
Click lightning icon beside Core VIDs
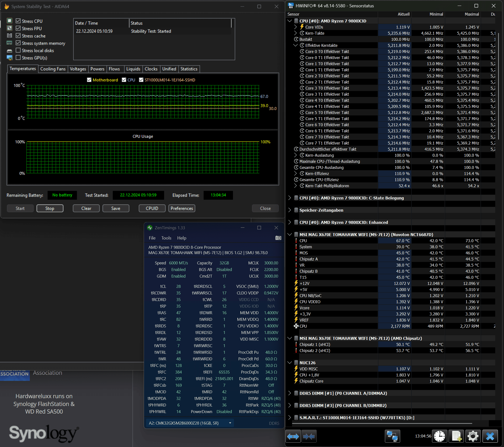coord(302,27)
